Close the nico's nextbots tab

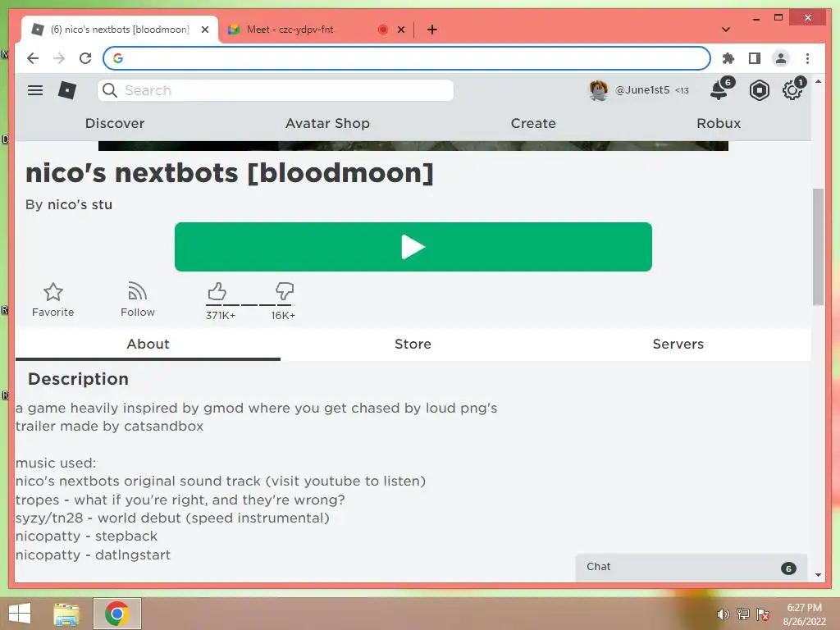[x=204, y=30]
